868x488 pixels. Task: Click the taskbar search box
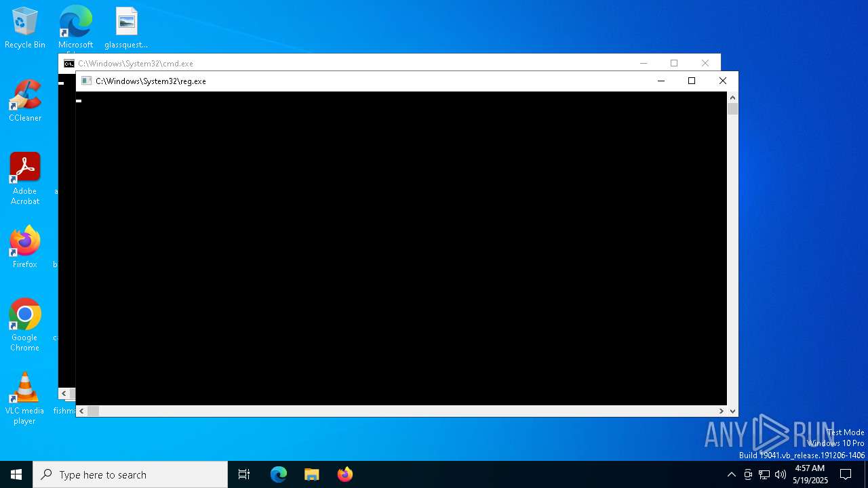point(130,474)
